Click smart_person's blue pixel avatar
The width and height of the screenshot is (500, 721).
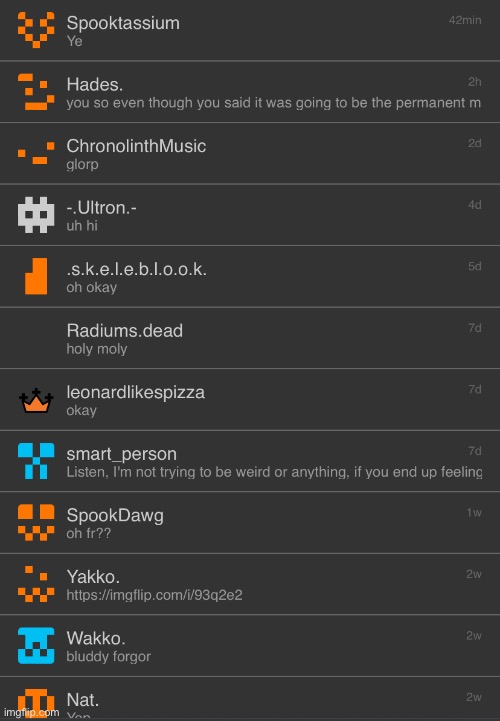click(36, 461)
